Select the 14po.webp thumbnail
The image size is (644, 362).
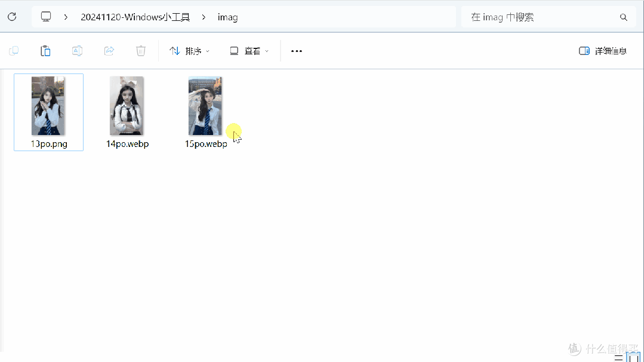(x=127, y=106)
